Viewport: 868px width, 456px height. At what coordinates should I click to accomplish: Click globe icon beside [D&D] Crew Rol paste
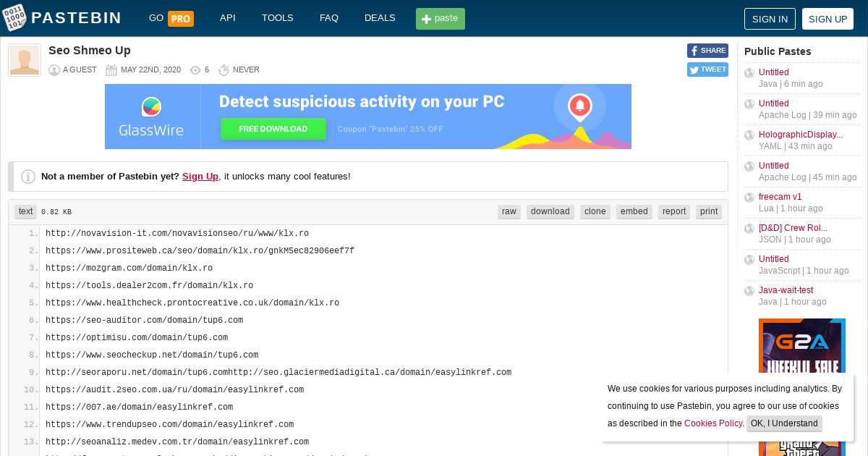(x=749, y=229)
